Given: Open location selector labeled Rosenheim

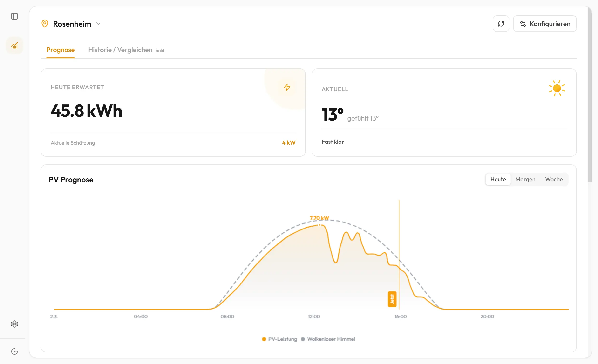Looking at the screenshot, I should [72, 24].
